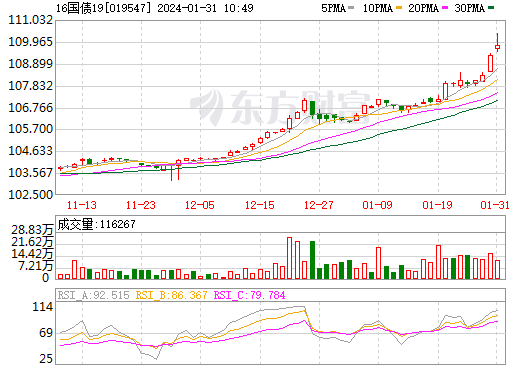Click the tall green candlestick near 12-27

[312, 108]
